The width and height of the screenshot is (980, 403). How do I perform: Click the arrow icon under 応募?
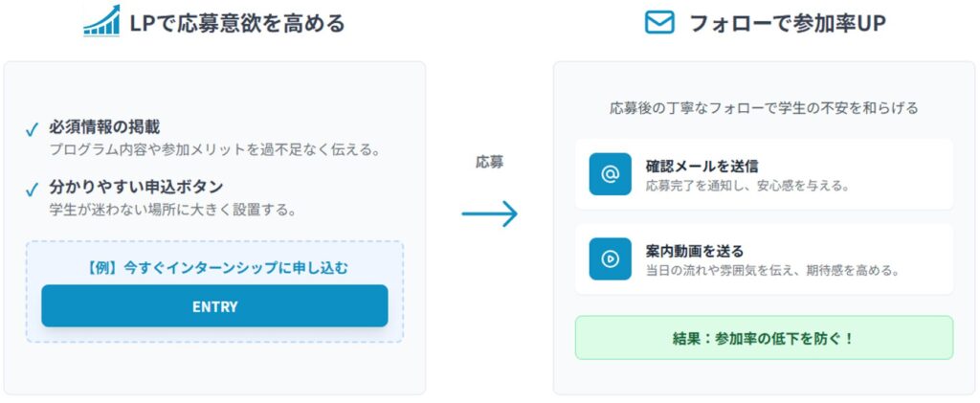(x=489, y=213)
